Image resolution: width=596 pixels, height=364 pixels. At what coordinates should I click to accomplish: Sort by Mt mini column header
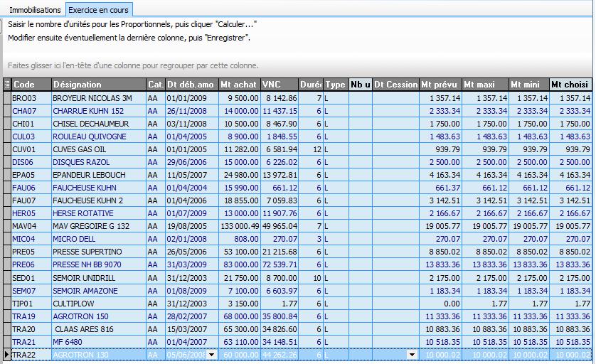[x=528, y=85]
